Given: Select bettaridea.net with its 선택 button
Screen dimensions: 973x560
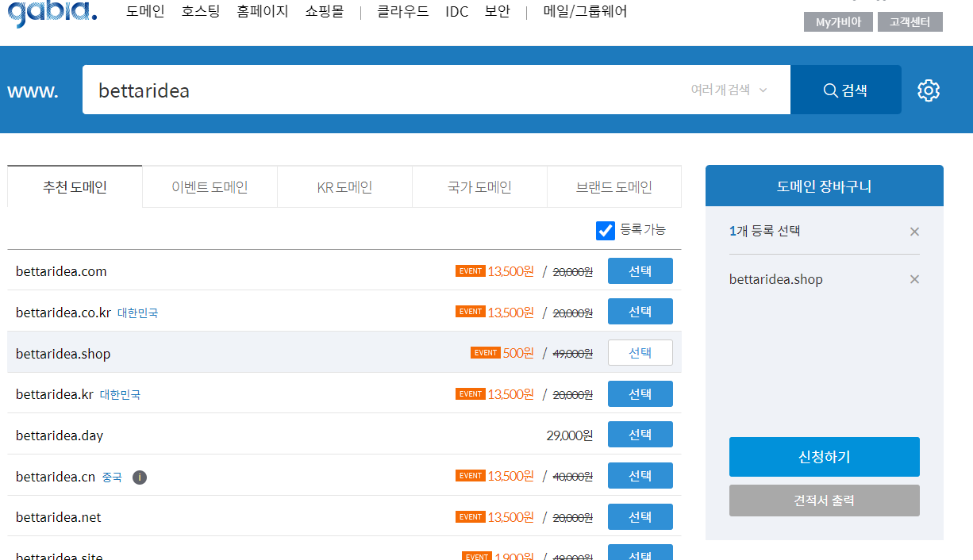Looking at the screenshot, I should (640, 516).
